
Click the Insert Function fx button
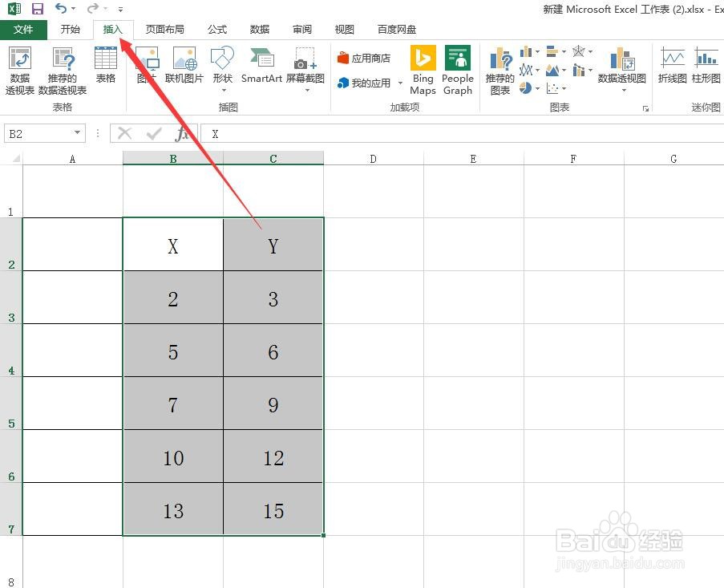182,133
